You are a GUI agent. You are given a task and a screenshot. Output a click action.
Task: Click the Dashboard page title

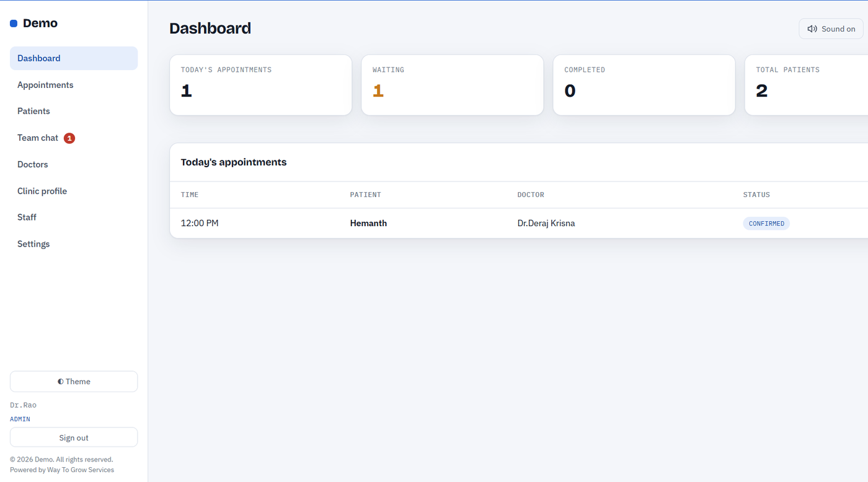click(210, 28)
